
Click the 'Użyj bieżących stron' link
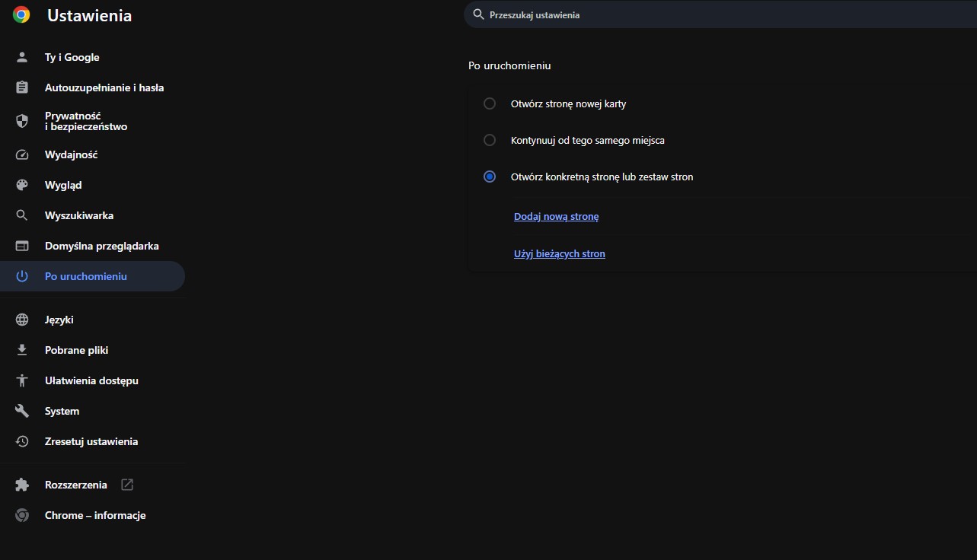[559, 254]
